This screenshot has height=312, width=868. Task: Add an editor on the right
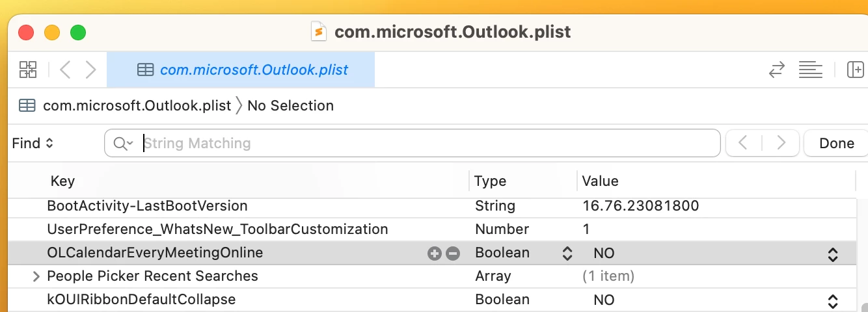[x=856, y=70]
